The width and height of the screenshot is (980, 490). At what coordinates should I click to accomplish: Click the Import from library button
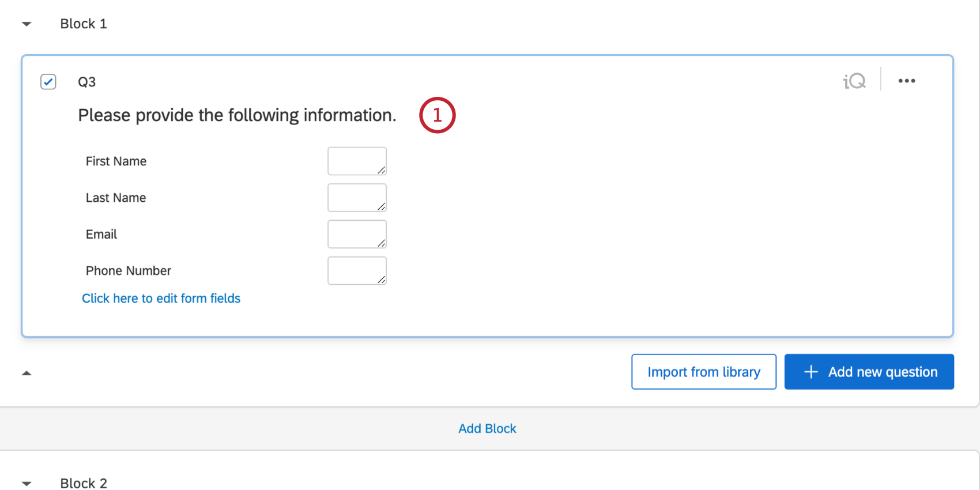pos(704,372)
